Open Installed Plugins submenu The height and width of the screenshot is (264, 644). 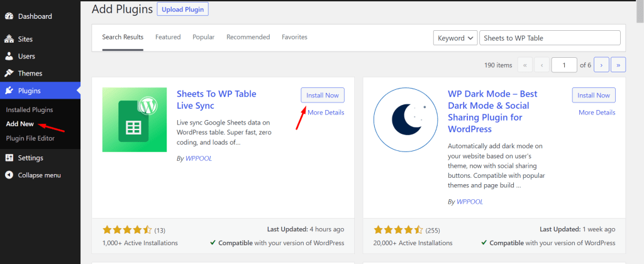click(30, 110)
